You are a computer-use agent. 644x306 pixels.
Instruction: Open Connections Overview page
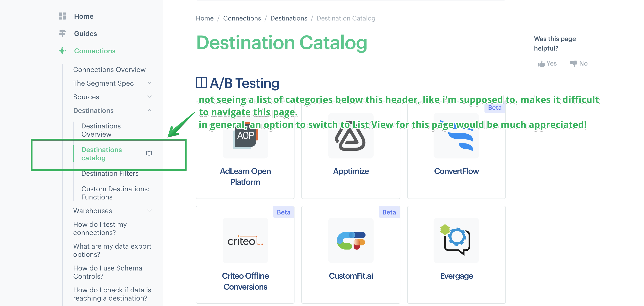tap(109, 69)
